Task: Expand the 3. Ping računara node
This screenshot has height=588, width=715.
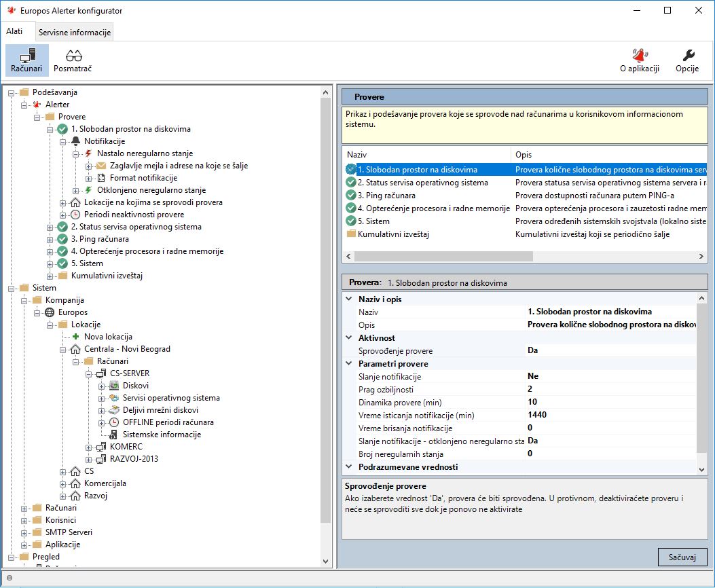Action: [50, 239]
